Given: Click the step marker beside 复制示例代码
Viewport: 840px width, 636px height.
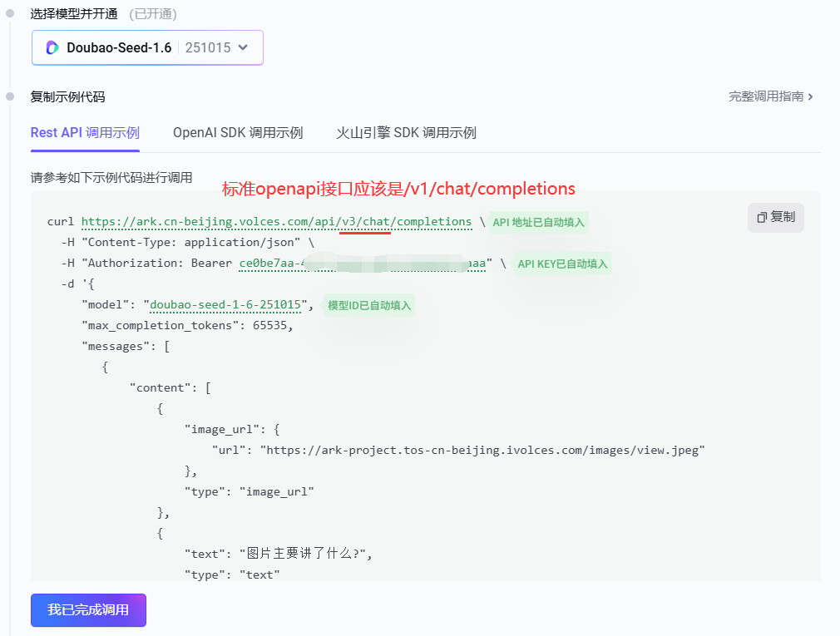Looking at the screenshot, I should click(x=10, y=96).
